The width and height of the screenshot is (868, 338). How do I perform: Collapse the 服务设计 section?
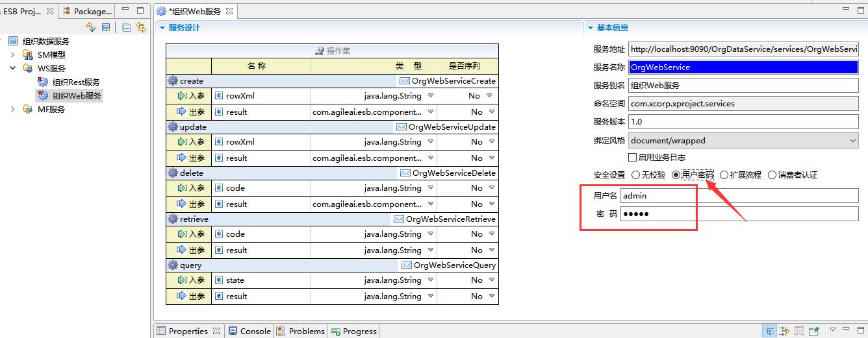click(x=162, y=28)
